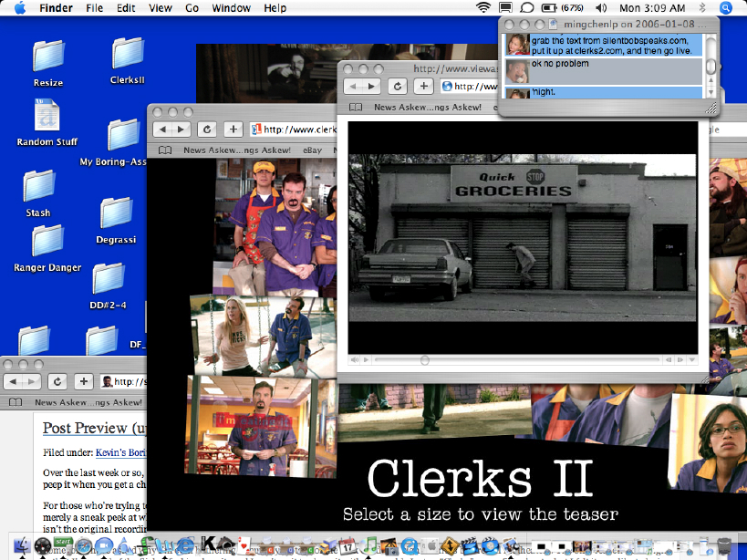Viewport: 747px width, 560px height.
Task: Open System Preferences in the Dock
Action: point(430,545)
